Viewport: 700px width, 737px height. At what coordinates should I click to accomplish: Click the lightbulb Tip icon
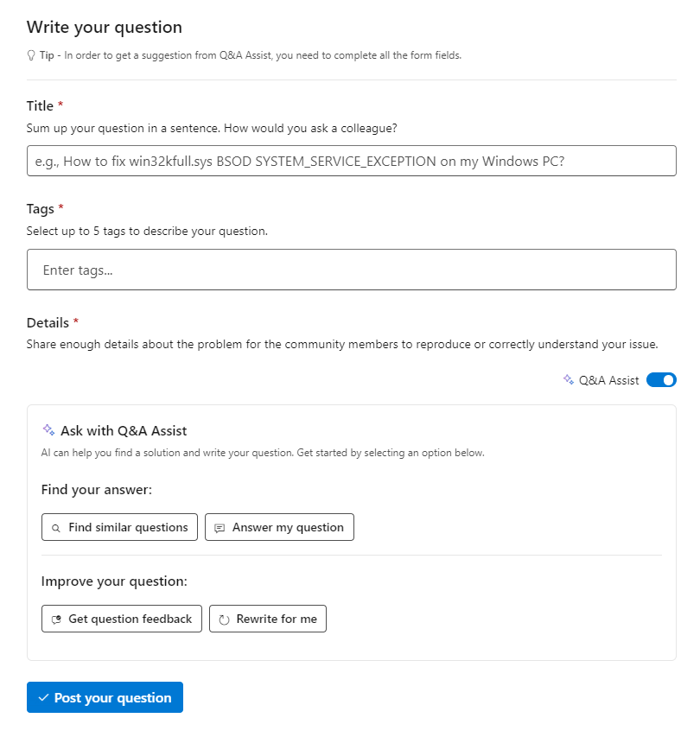(31, 55)
